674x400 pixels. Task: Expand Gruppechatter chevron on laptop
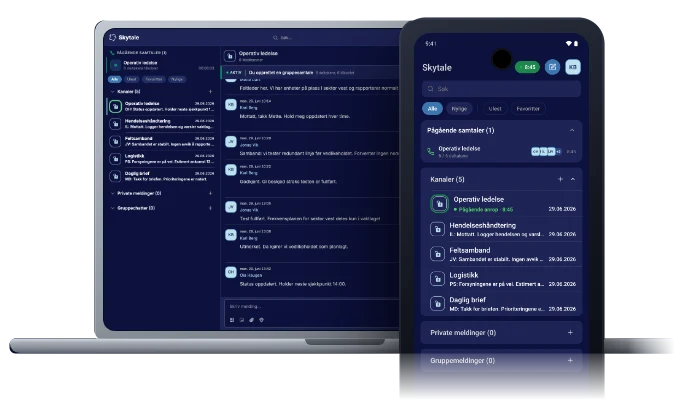113,208
